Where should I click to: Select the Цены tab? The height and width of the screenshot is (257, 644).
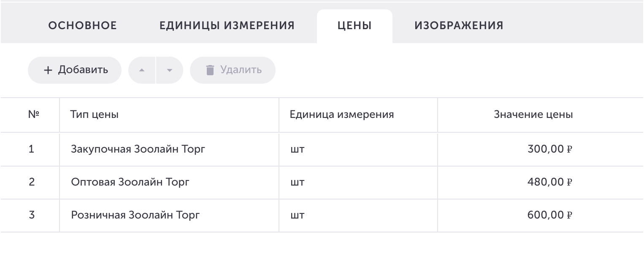(x=354, y=26)
